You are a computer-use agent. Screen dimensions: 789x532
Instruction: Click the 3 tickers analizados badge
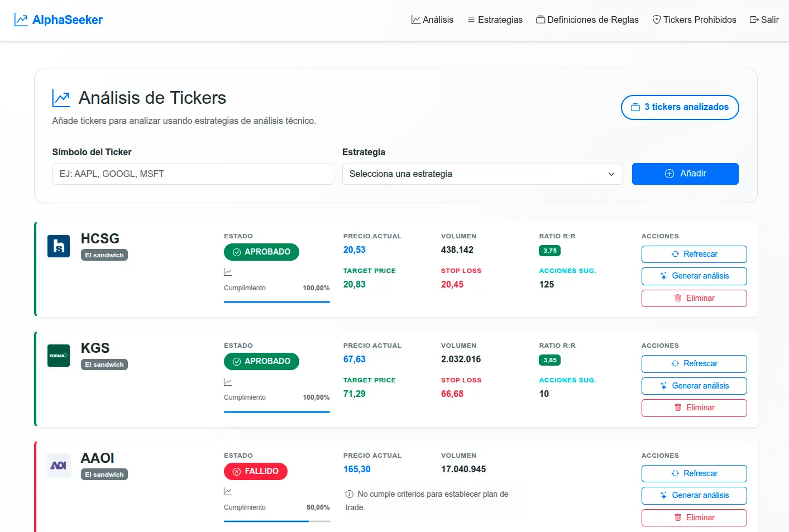(x=680, y=107)
